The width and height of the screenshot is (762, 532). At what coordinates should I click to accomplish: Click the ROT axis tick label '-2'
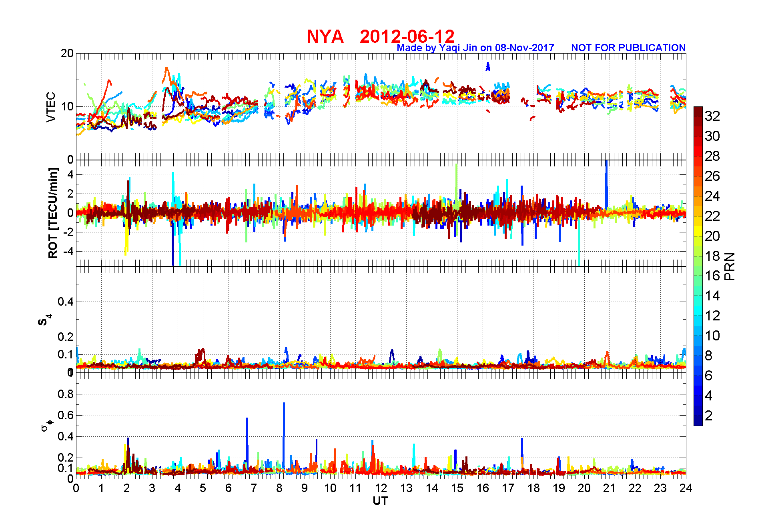(x=68, y=232)
